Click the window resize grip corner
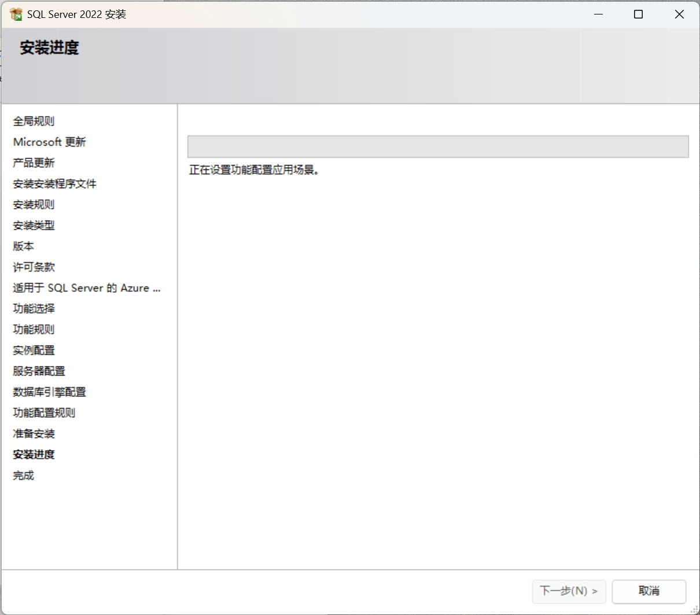 (695, 610)
